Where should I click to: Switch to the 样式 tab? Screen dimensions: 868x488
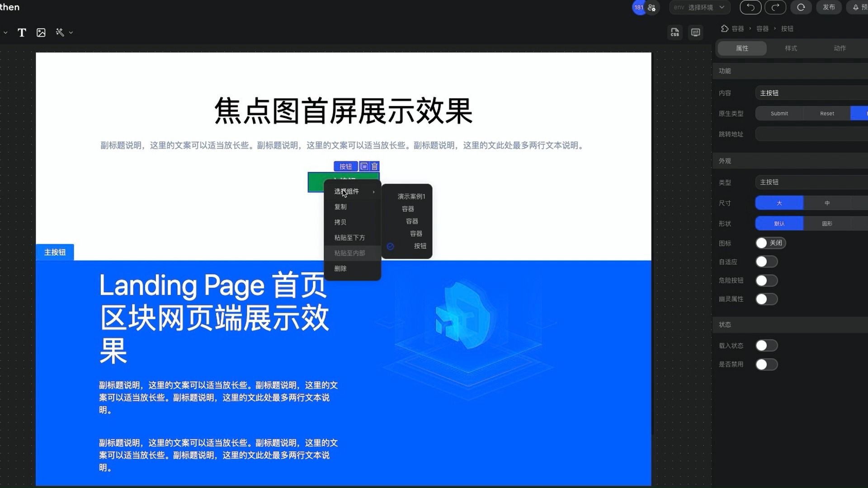coord(790,48)
